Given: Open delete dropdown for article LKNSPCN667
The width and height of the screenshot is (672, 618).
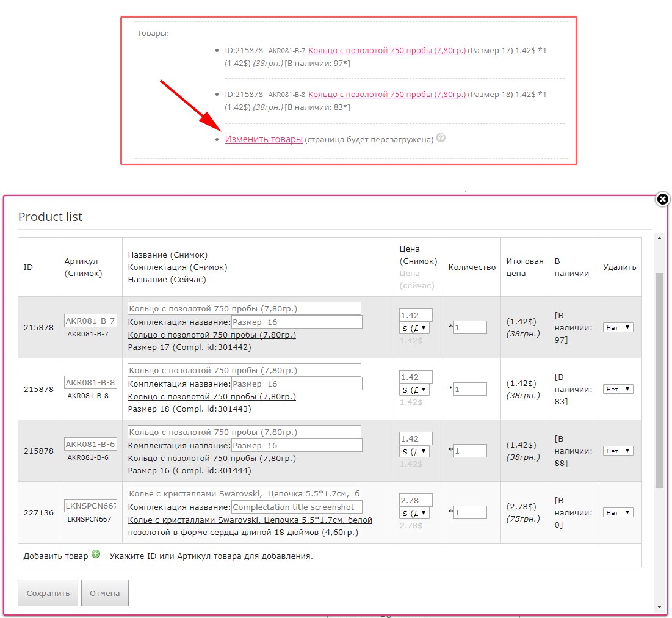Looking at the screenshot, I should pyautogui.click(x=618, y=513).
